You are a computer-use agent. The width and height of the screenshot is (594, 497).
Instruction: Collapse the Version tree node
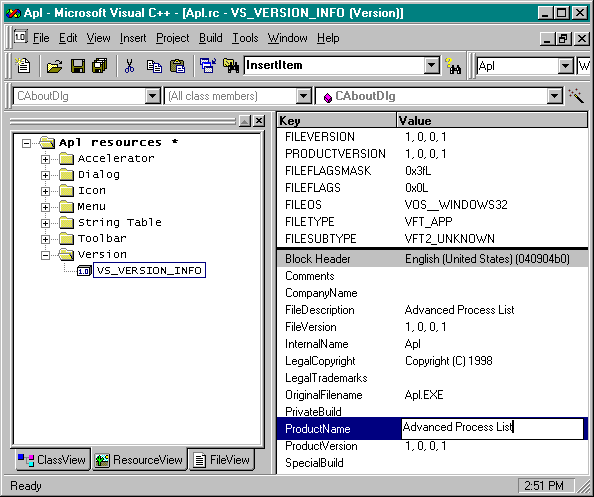45,255
